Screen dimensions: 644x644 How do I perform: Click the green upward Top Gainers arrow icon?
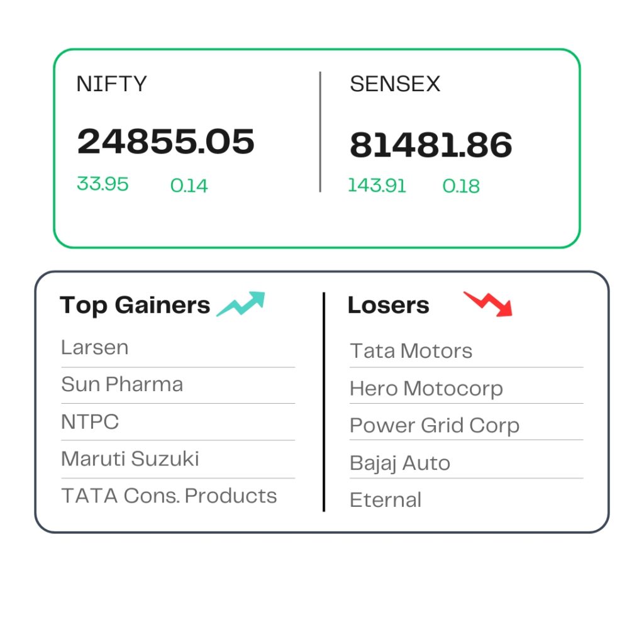point(241,304)
